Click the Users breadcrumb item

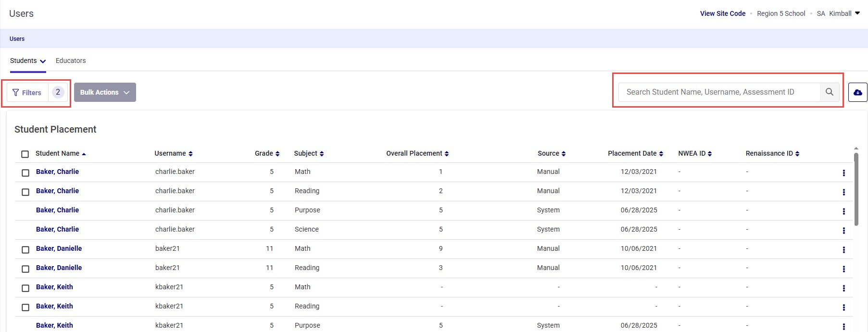(17, 39)
